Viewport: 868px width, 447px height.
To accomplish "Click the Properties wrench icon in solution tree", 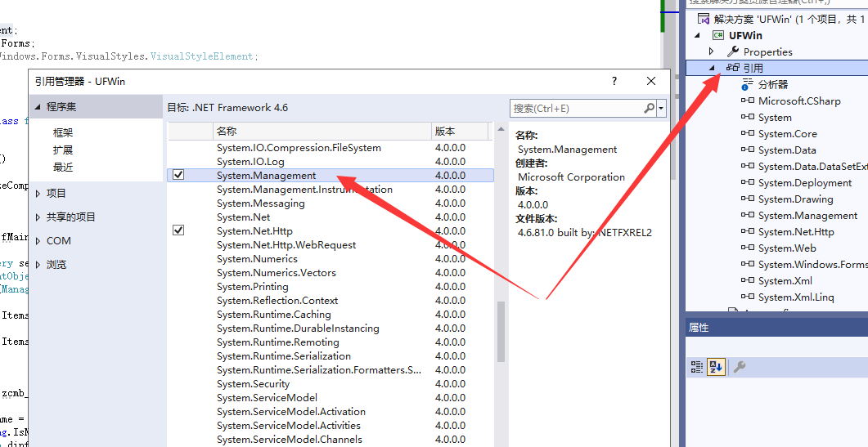I will point(733,51).
